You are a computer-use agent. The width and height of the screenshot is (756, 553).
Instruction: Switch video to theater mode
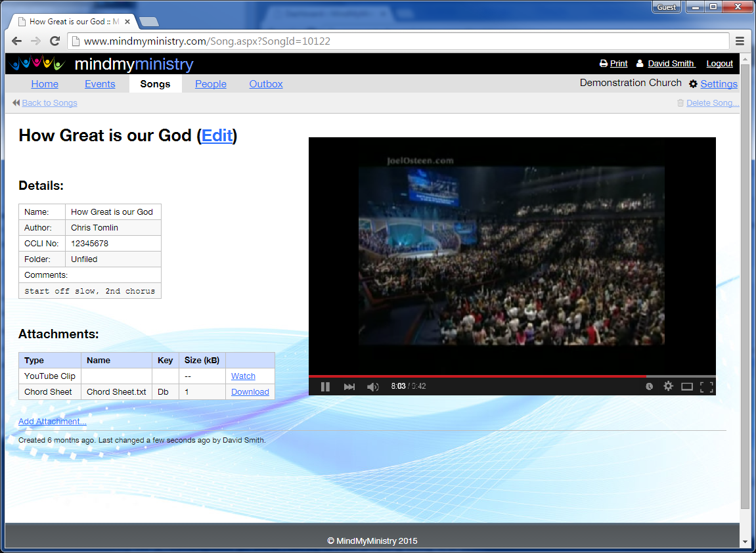(686, 386)
